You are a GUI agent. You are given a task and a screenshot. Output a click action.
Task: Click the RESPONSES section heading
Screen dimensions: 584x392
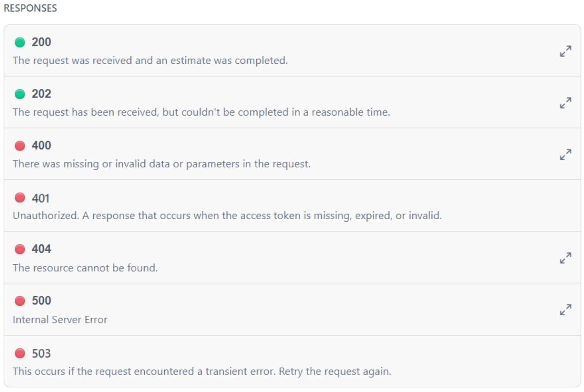click(30, 8)
